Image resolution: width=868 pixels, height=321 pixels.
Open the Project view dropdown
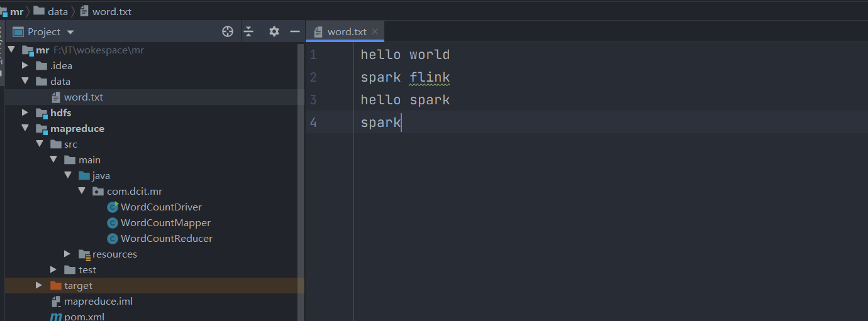point(70,32)
